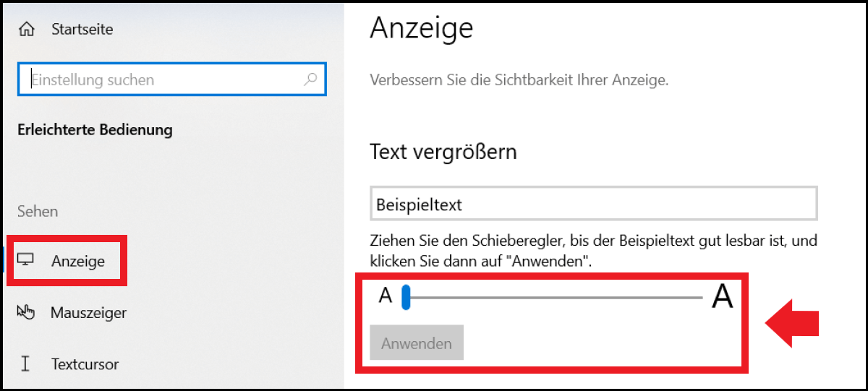This screenshot has height=391, width=868.
Task: Click the hand pointer icon for Mauszeiger
Action: pos(26,312)
